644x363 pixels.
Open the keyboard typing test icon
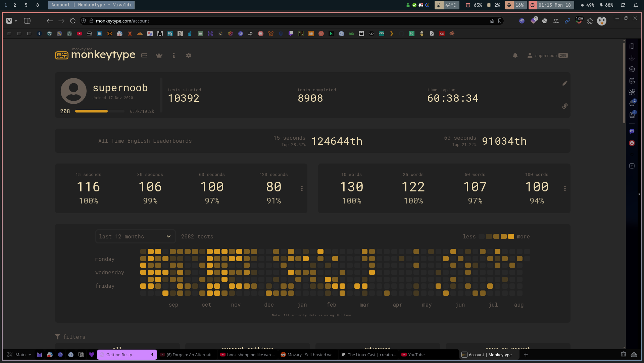[x=144, y=55]
